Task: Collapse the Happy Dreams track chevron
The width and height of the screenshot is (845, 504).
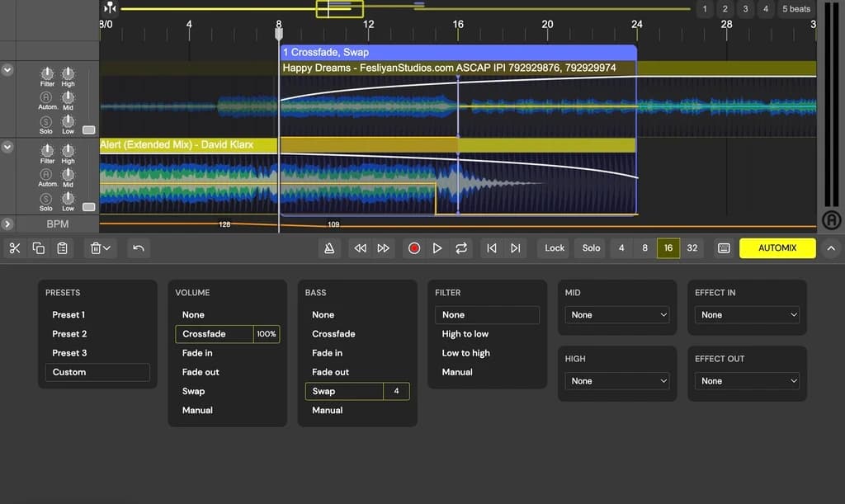Action: tap(7, 69)
